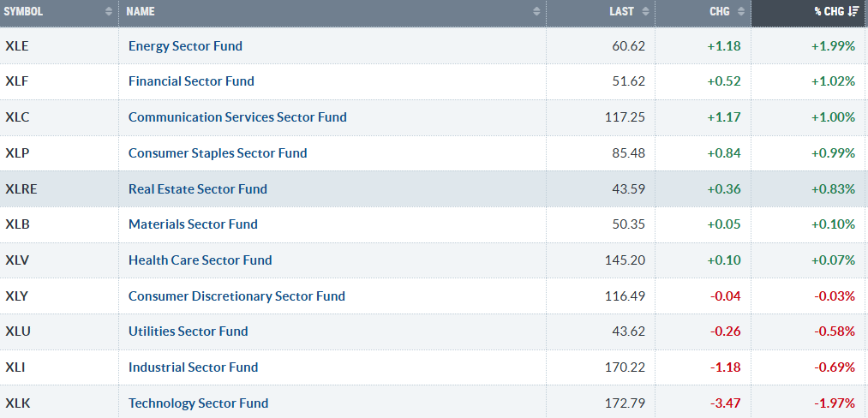The image size is (868, 418).
Task: Select the XLRE symbol cell
Action: [x=59, y=188]
